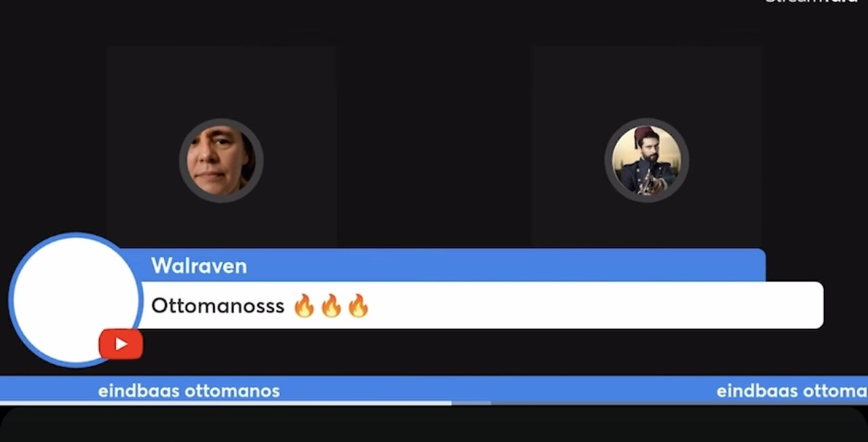This screenshot has height=442, width=868.
Task: Click the left 'eindbaas ottomanos' ticker text
Action: tap(189, 390)
